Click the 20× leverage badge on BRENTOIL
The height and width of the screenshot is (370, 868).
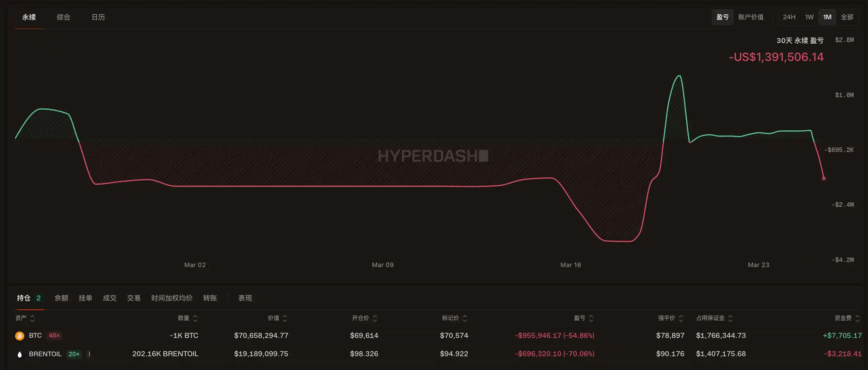(x=74, y=354)
